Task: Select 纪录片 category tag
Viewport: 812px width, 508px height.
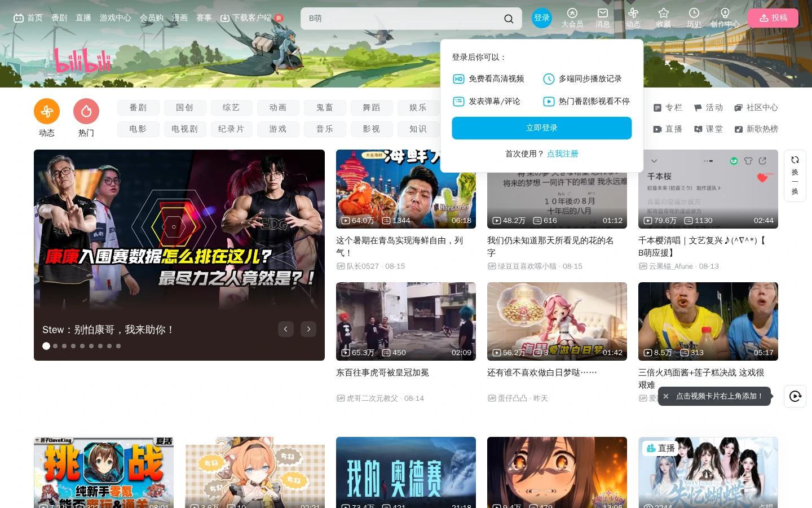Action: tap(232, 129)
